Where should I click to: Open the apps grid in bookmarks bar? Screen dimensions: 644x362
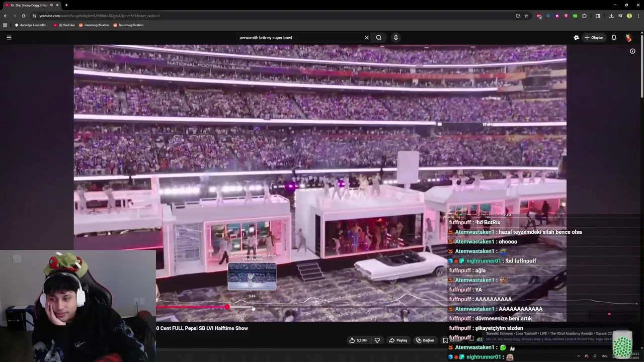(x=5, y=25)
